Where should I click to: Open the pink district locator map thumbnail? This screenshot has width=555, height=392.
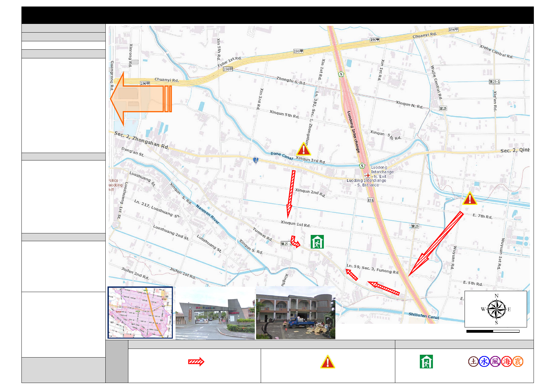pyautogui.click(x=140, y=313)
